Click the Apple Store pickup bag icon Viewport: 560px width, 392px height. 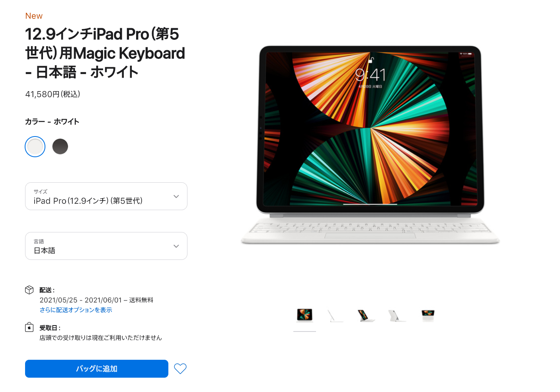(29, 327)
